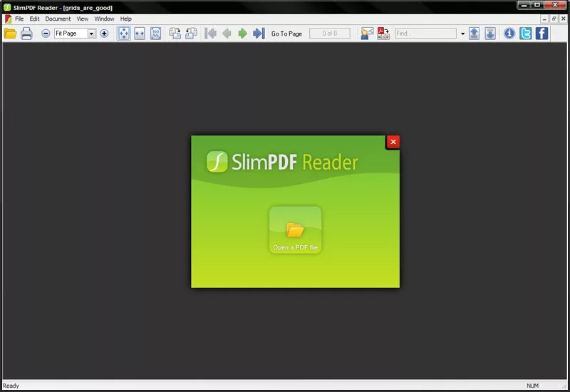Screen dimensions: 570x392
Task: Toggle 100% actual size view
Action: pyautogui.click(x=155, y=33)
